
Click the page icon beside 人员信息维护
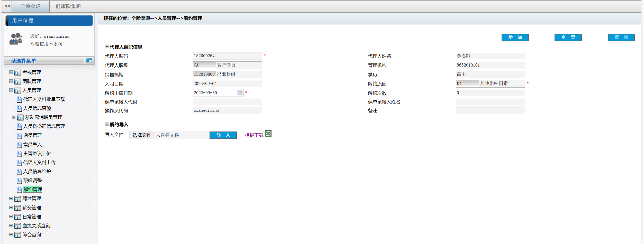pyautogui.click(x=19, y=172)
